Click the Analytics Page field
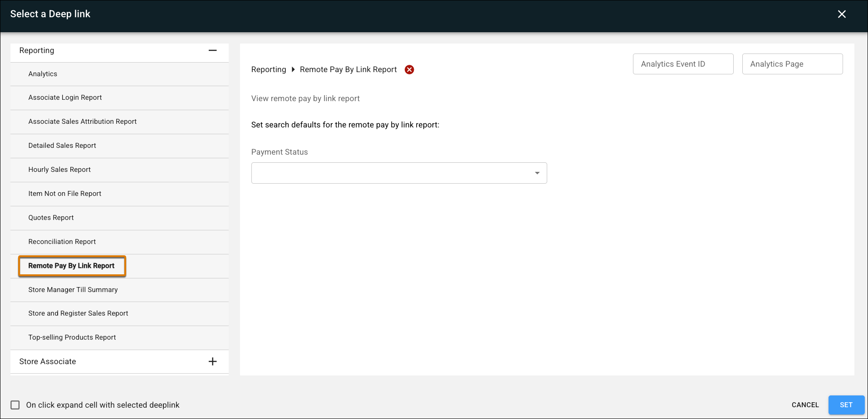868x419 pixels. coord(792,64)
